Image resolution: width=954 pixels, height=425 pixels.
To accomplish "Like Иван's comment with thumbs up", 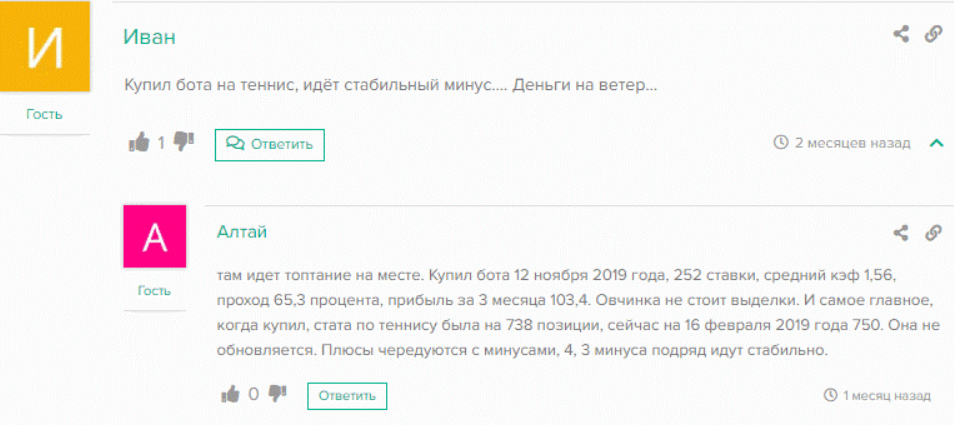I will point(138,143).
